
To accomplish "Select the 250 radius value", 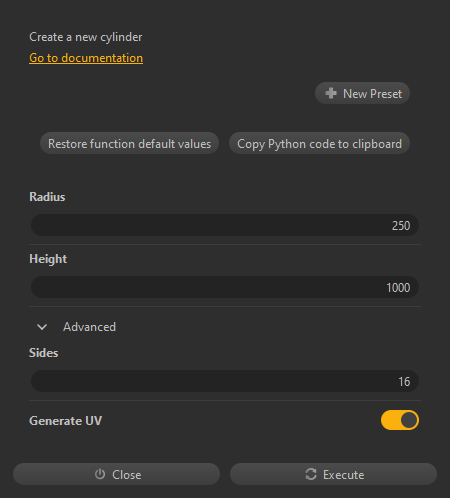I will tap(401, 226).
